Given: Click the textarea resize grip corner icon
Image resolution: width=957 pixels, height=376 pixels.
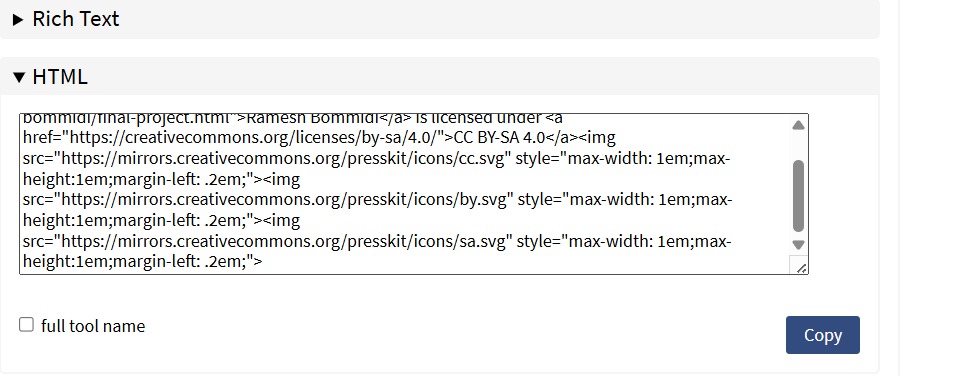Looking at the screenshot, I should click(x=800, y=266).
